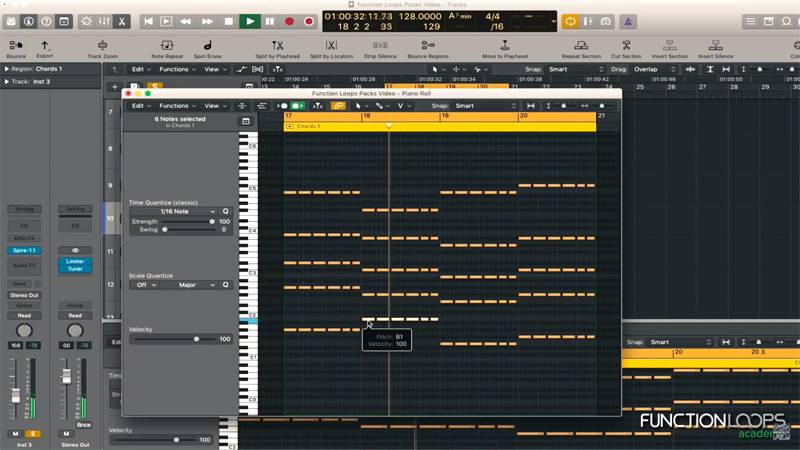The width and height of the screenshot is (800, 450).
Task: Click the Bounce Regions icon
Action: pos(427,46)
